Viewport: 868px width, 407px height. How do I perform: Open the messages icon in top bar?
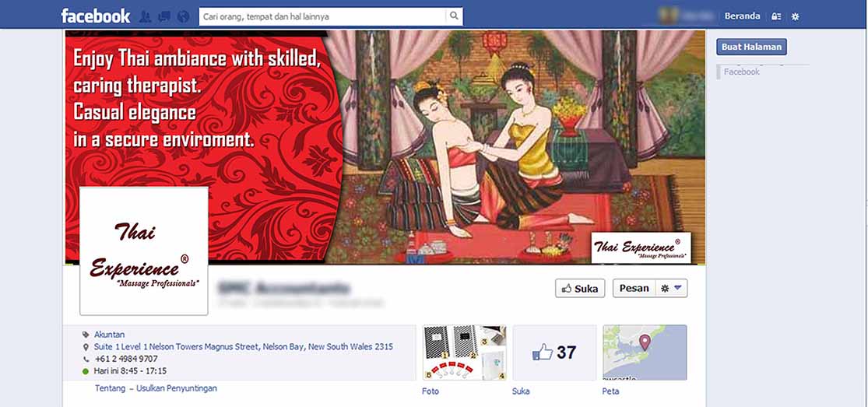coord(164,16)
